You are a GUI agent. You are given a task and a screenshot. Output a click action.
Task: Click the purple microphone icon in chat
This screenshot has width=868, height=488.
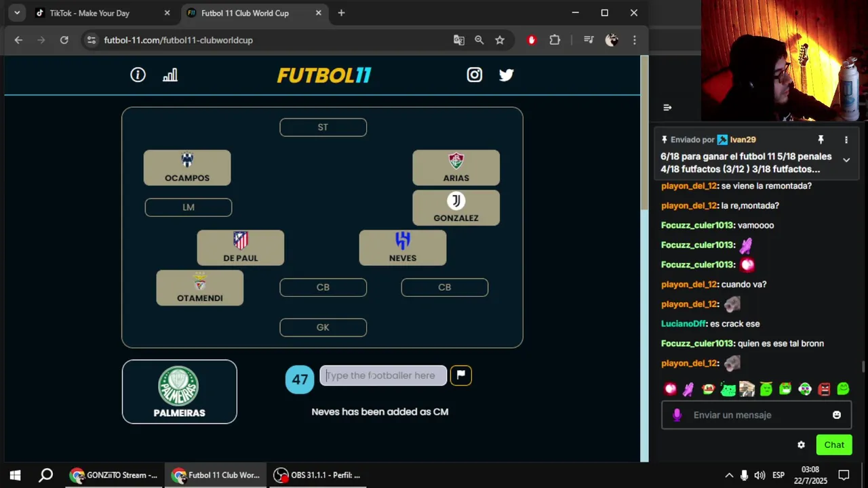pyautogui.click(x=677, y=415)
